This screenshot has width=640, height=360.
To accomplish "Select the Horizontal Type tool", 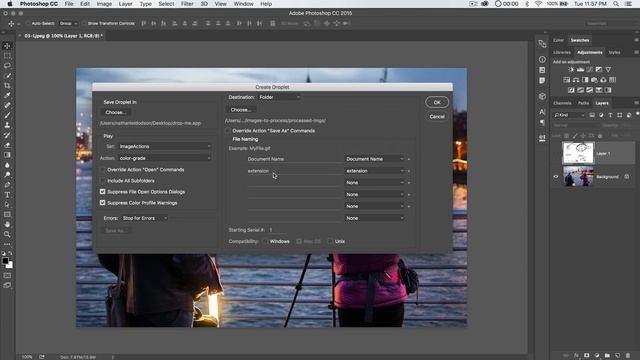I will point(7,195).
